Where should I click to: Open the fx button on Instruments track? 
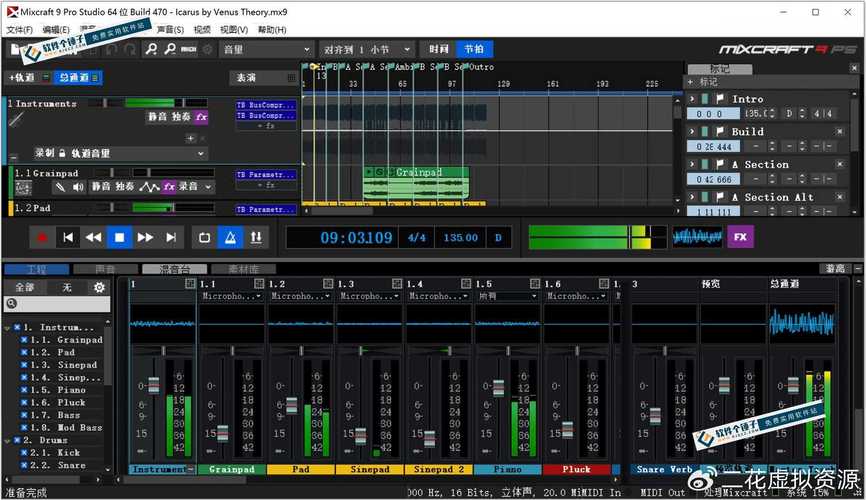(201, 117)
